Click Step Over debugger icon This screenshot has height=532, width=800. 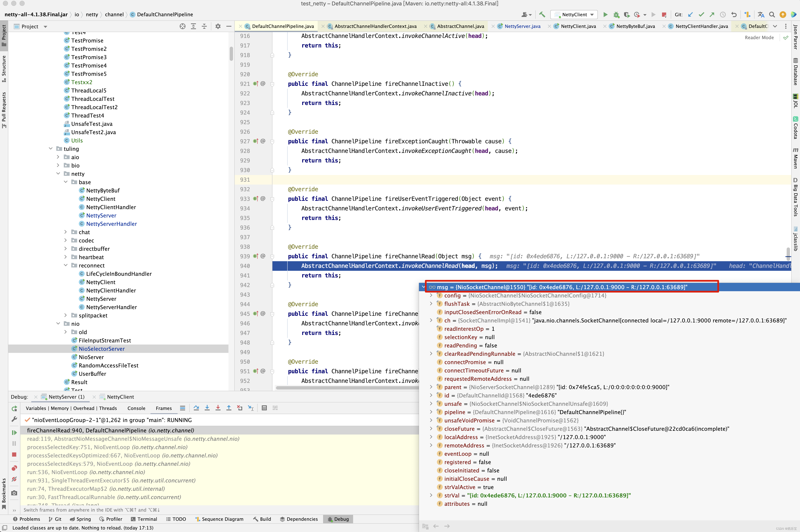(196, 408)
